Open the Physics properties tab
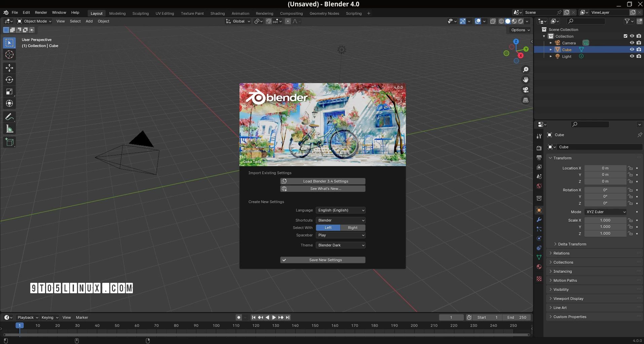This screenshot has height=344, width=644. (539, 238)
